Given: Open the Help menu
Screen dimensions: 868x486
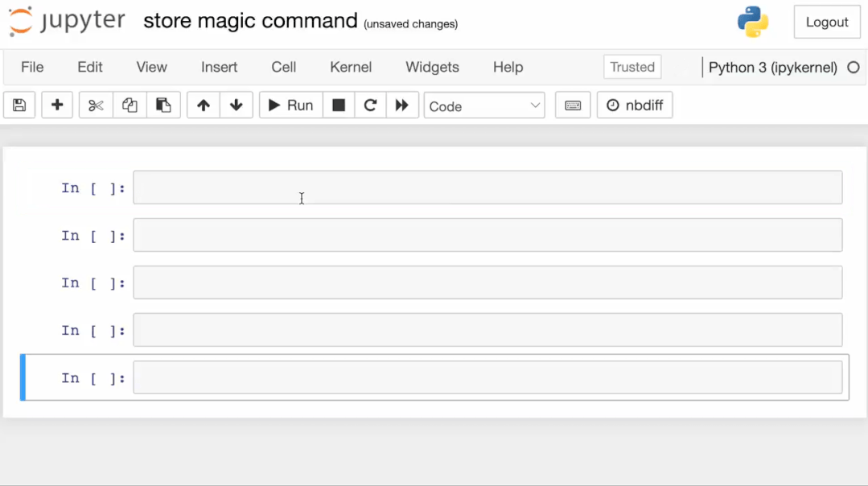Looking at the screenshot, I should 508,67.
